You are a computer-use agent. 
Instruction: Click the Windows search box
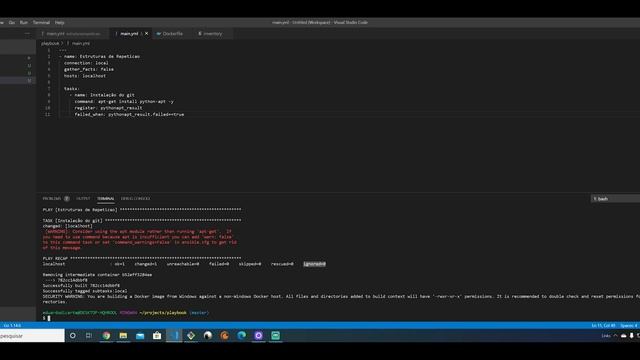pos(32,336)
